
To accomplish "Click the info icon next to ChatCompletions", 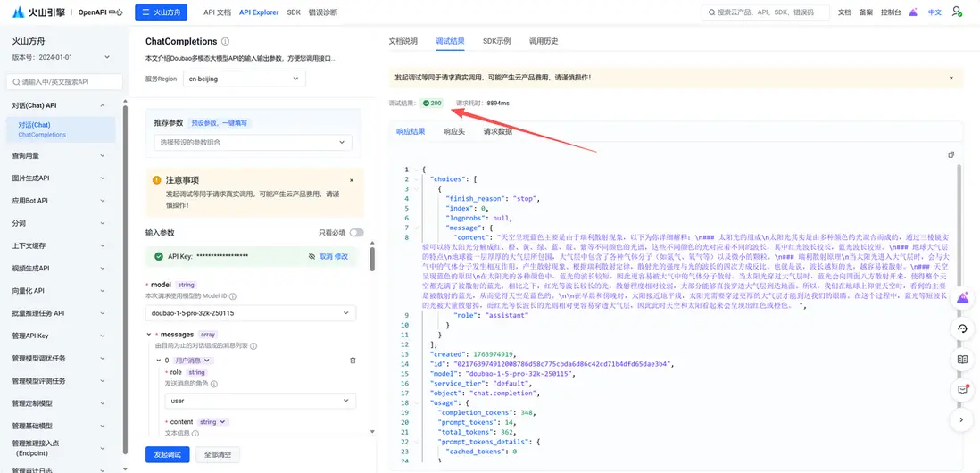I will coord(225,41).
